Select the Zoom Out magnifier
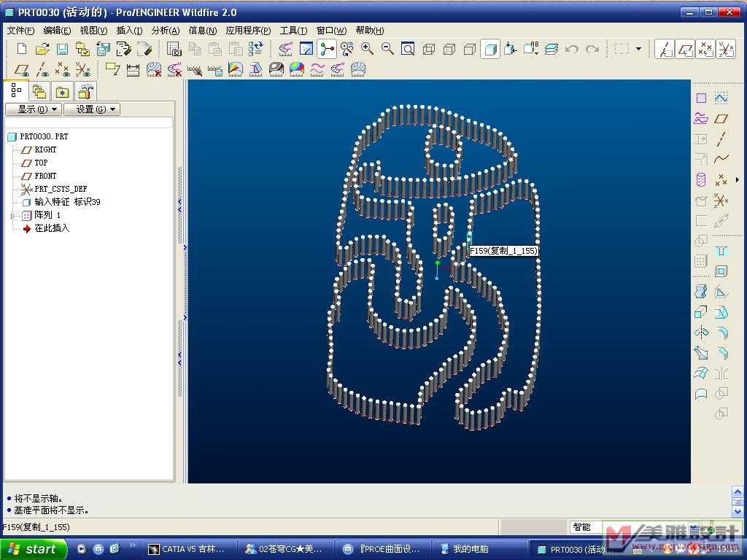This screenshot has height=560, width=747. tap(387, 49)
